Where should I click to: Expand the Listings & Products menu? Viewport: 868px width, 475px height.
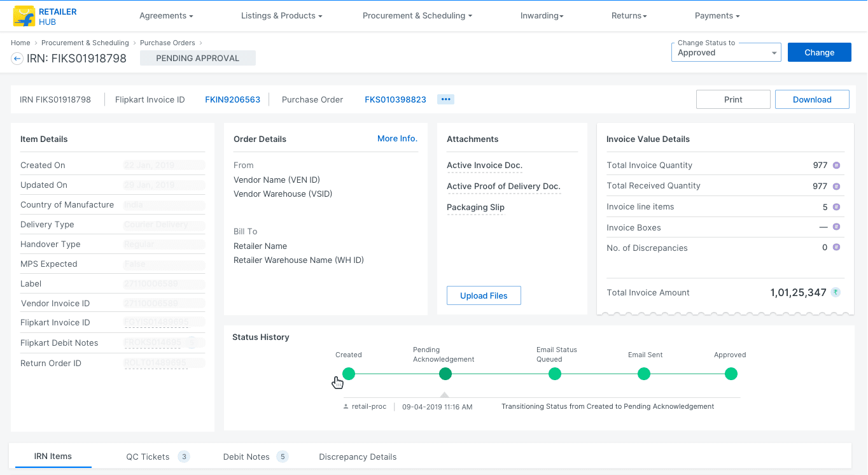pyautogui.click(x=281, y=16)
